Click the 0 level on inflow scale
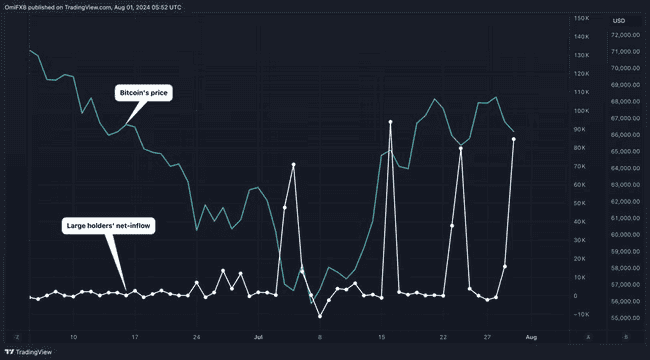This screenshot has height=360, width=650. coord(575,296)
